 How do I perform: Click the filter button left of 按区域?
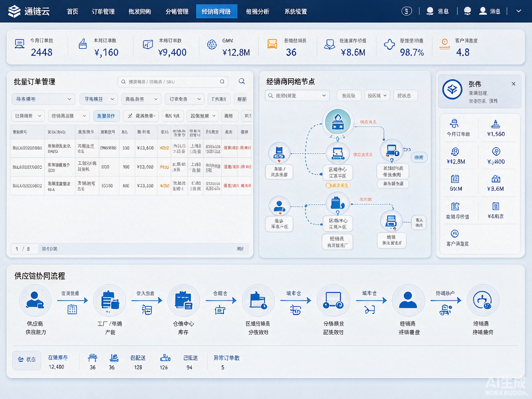349,96
